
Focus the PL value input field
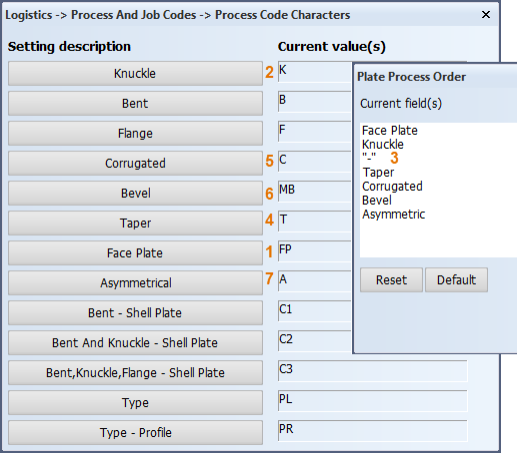point(373,401)
